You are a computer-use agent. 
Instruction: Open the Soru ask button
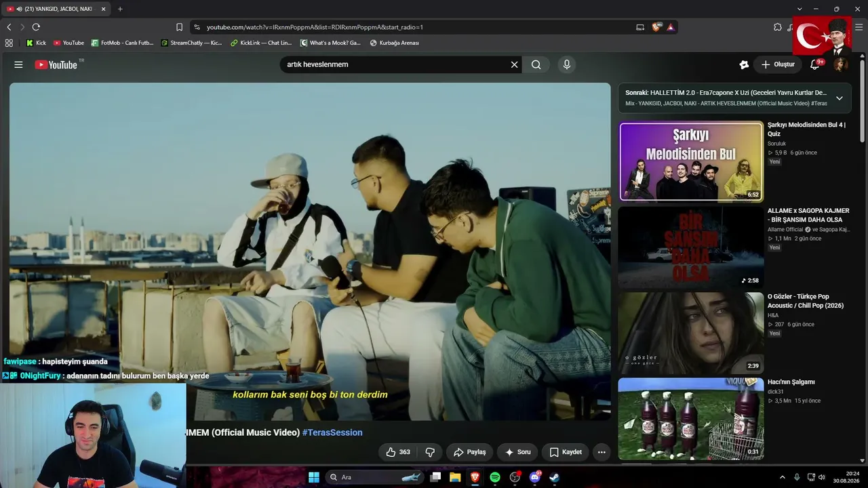pos(517,452)
